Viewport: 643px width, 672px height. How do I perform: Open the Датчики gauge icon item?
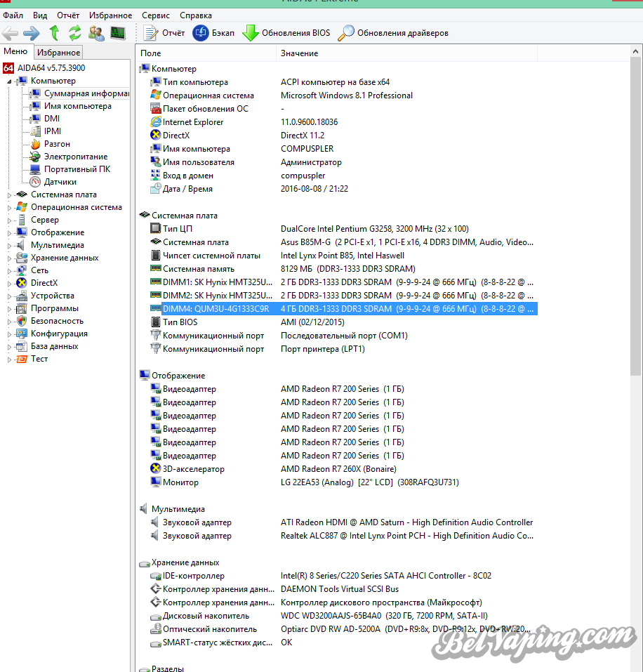(36, 182)
